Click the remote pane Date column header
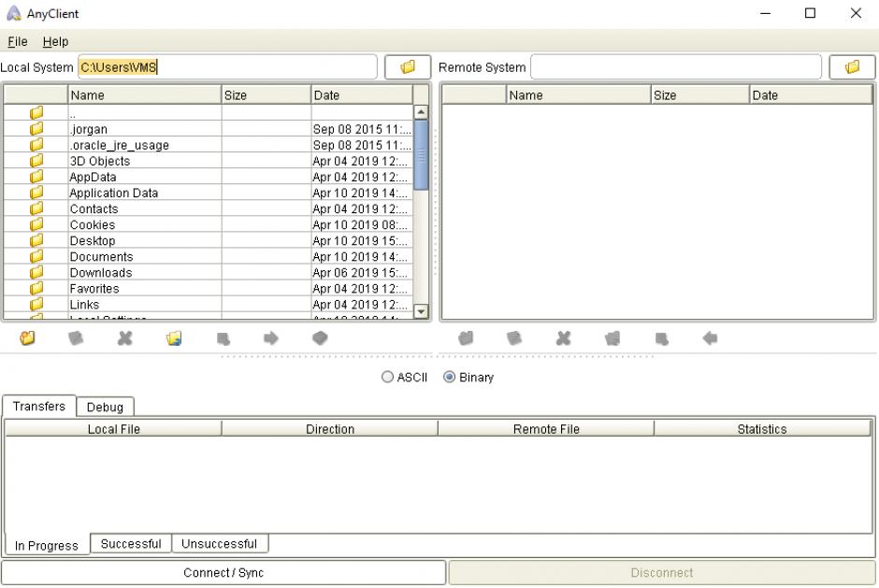 click(811, 95)
